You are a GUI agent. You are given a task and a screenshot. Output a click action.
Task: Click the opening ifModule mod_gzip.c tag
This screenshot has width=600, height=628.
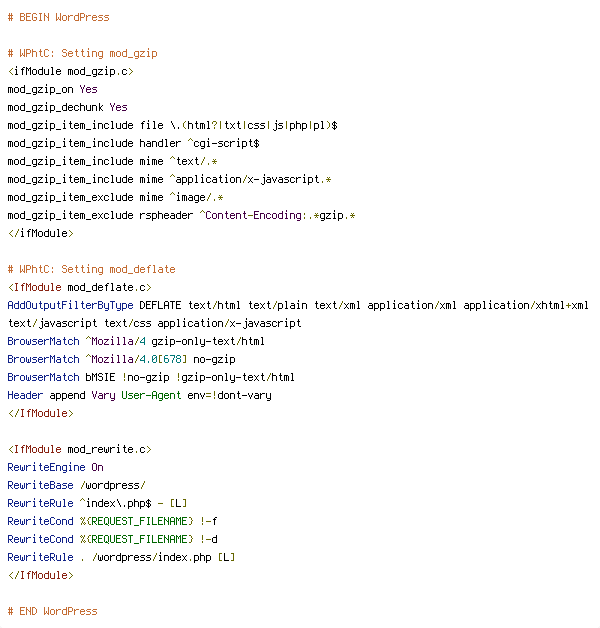click(70, 72)
